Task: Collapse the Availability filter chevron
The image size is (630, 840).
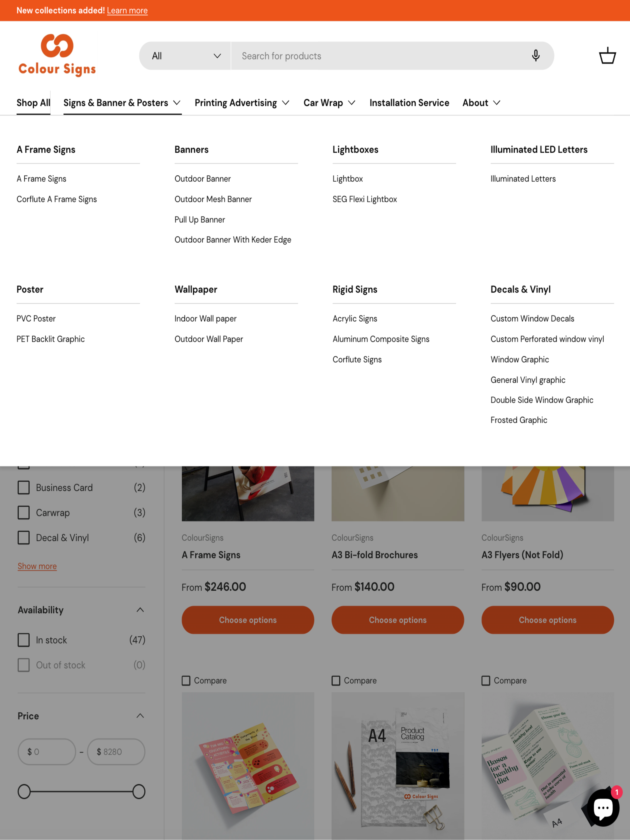Action: click(140, 610)
